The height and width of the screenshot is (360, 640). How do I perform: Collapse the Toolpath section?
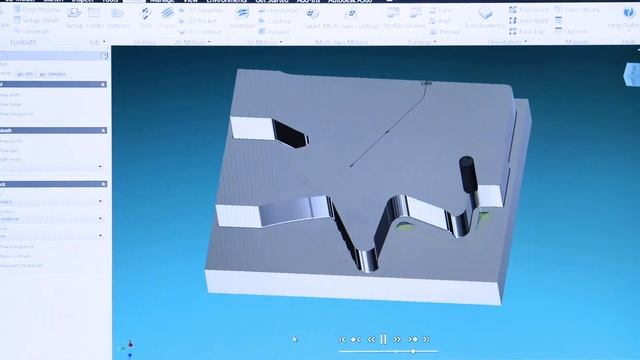pyautogui.click(x=103, y=130)
